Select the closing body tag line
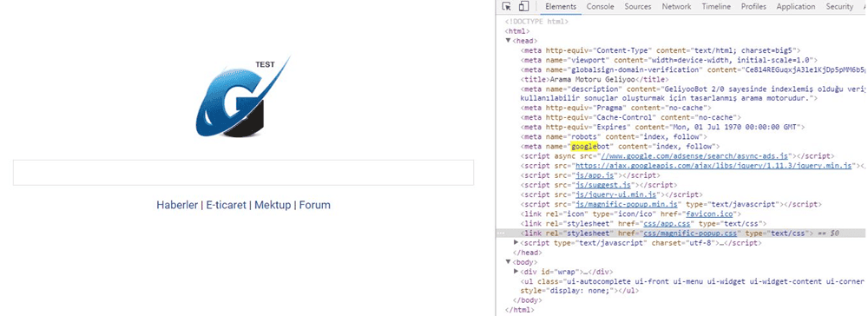The width and height of the screenshot is (868, 316). 527,300
